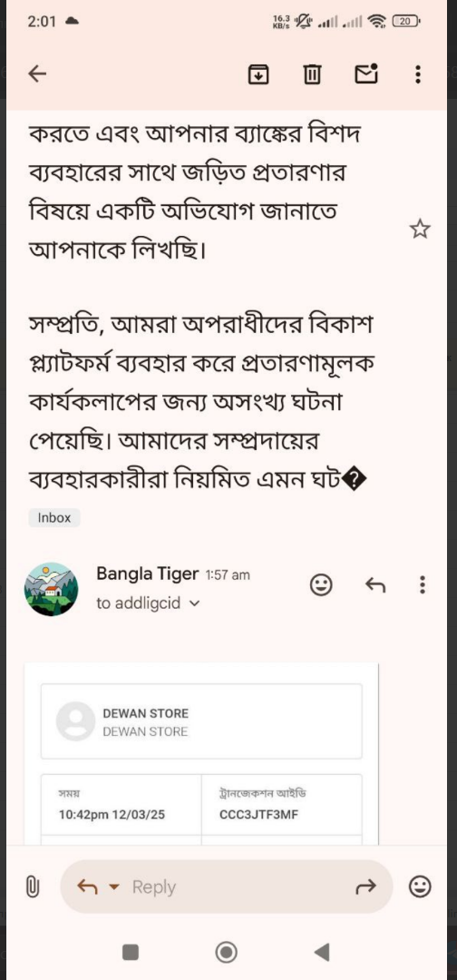This screenshot has height=980, width=457.
Task: Open the top toolbar overflow menu
Action: 418,74
